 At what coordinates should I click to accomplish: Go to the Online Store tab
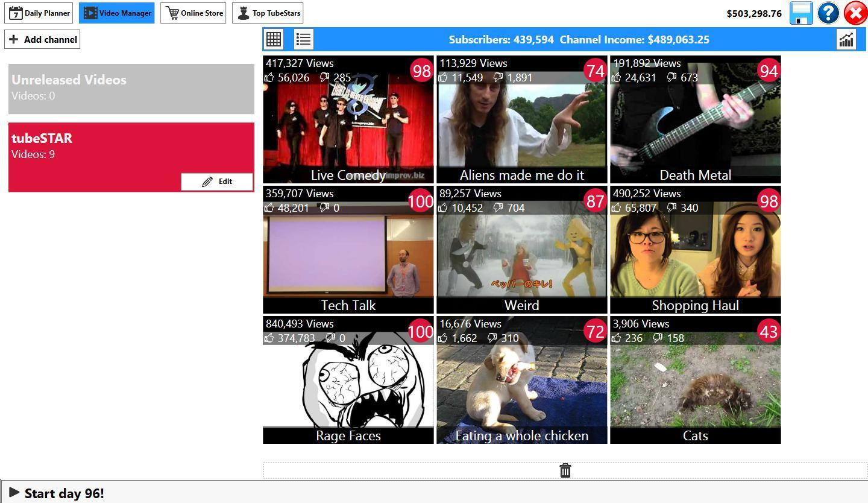193,13
